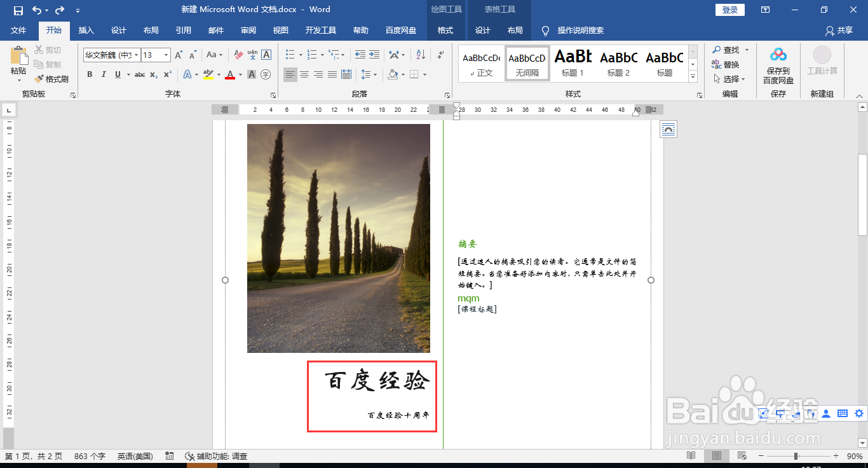868x468 pixels.
Task: Apply superscript formatting
Action: point(167,74)
